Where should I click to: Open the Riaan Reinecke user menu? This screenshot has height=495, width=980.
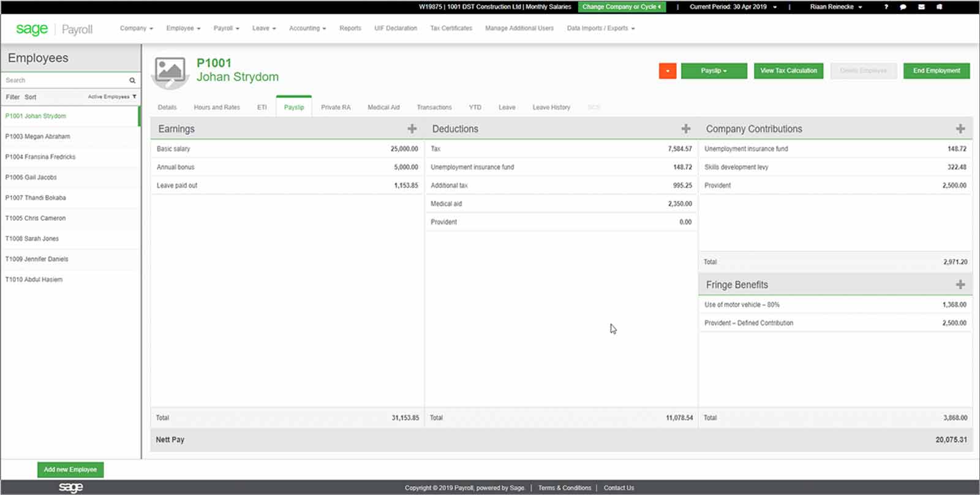point(836,7)
